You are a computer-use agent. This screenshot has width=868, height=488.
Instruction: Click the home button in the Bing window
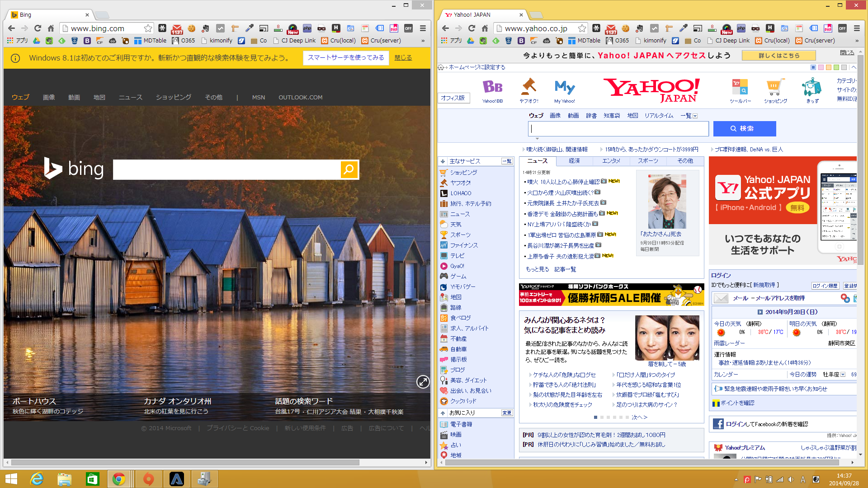pyautogui.click(x=51, y=28)
